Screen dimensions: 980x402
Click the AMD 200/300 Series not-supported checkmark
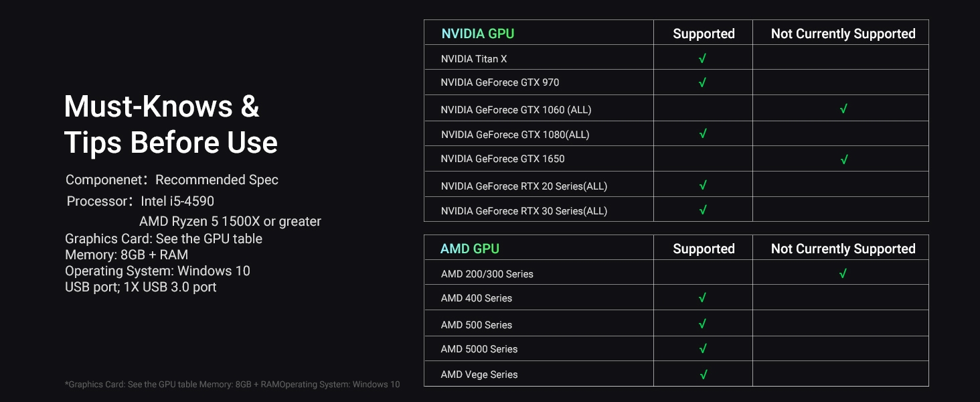[x=843, y=273]
